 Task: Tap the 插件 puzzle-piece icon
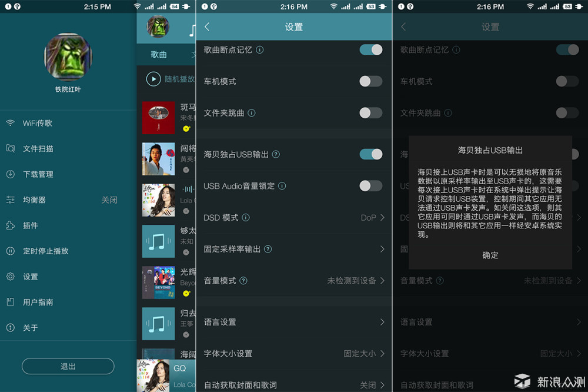pos(11,225)
